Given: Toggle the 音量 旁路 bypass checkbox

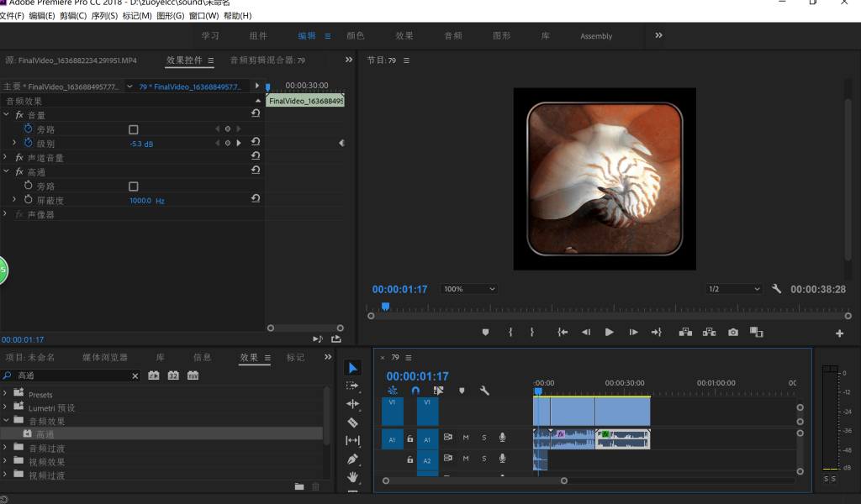Looking at the screenshot, I should pyautogui.click(x=134, y=129).
